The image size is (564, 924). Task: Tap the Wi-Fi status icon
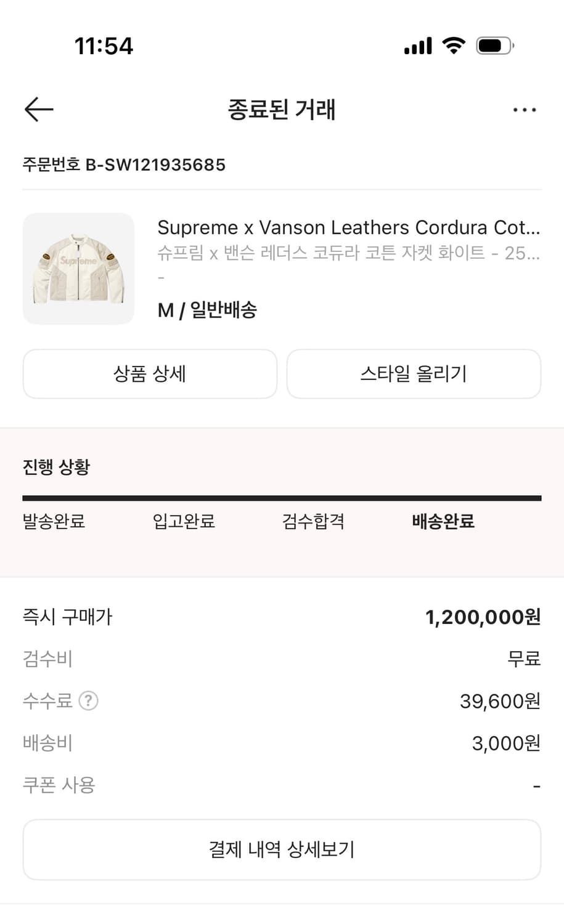pos(454,46)
